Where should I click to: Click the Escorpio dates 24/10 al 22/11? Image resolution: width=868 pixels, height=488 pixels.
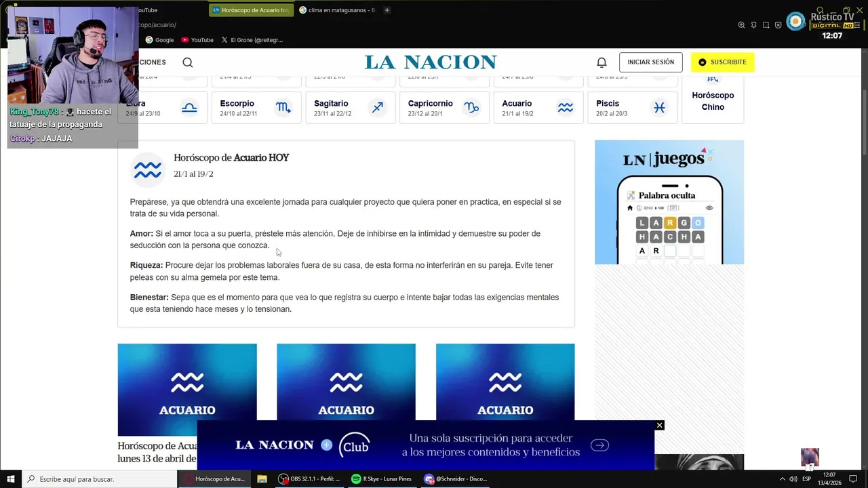(239, 114)
